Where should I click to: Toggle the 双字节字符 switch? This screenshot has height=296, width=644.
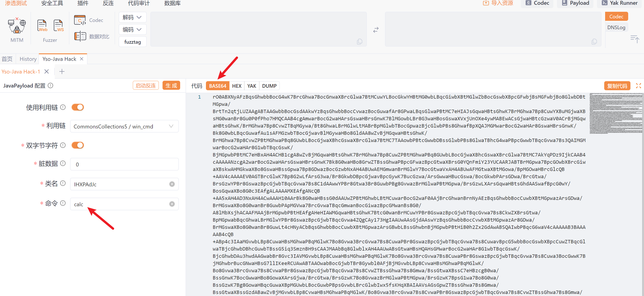(78, 145)
